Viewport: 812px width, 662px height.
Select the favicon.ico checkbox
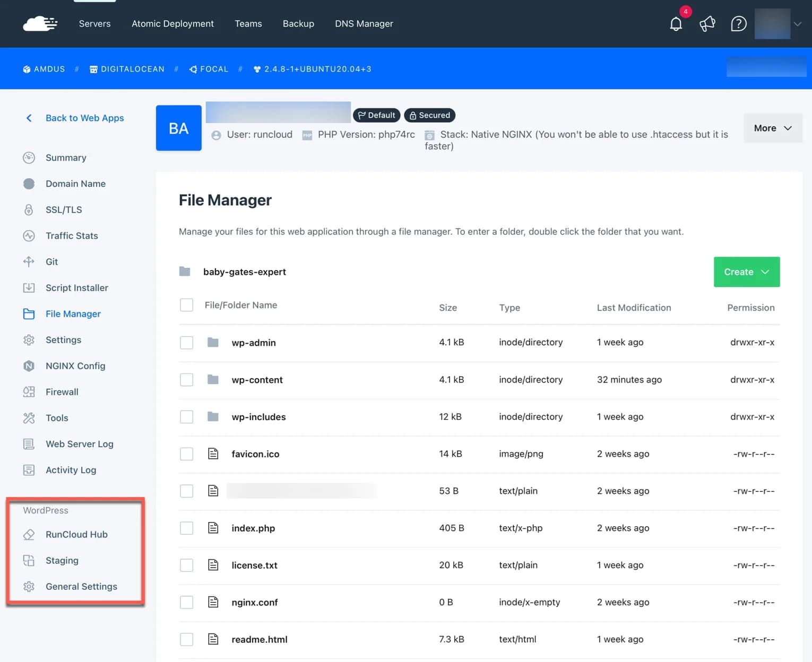tap(186, 454)
